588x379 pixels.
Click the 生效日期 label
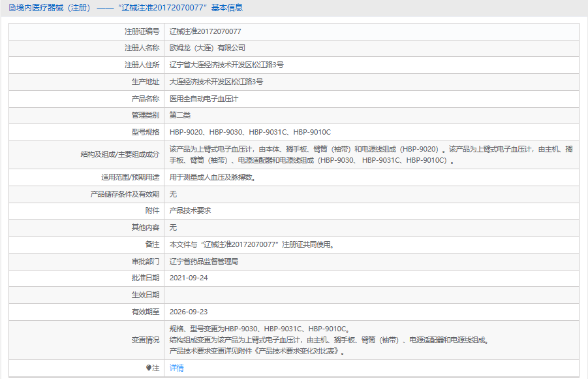[x=145, y=295]
